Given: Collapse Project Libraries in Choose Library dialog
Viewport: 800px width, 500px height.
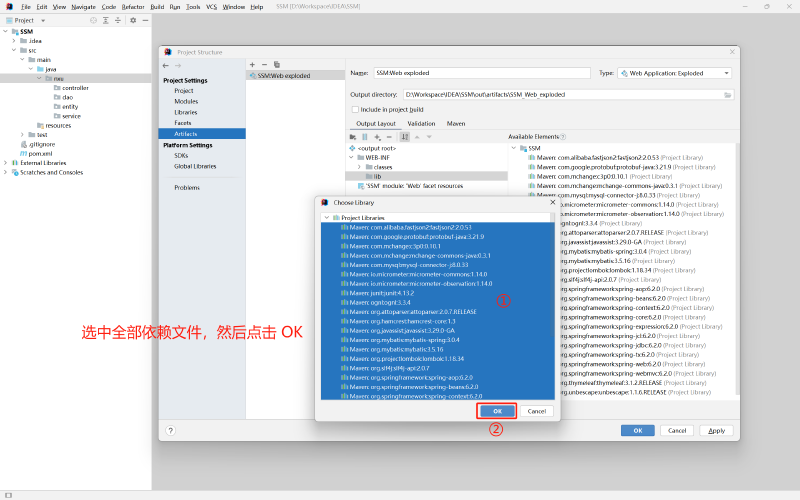Looking at the screenshot, I should [327, 218].
